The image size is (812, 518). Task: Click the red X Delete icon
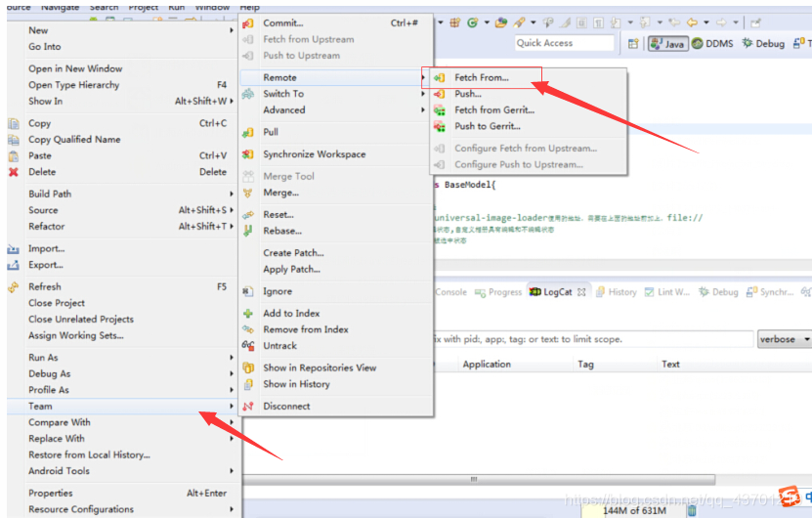point(14,172)
